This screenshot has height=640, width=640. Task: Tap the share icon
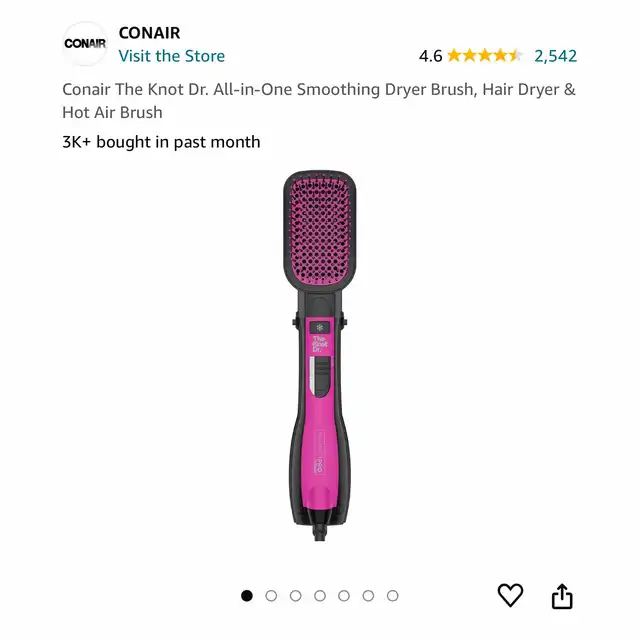[562, 596]
